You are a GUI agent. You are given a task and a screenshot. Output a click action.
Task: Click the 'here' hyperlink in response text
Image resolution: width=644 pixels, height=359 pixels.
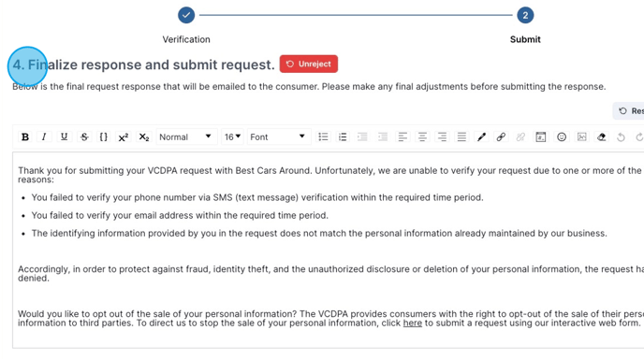point(413,323)
